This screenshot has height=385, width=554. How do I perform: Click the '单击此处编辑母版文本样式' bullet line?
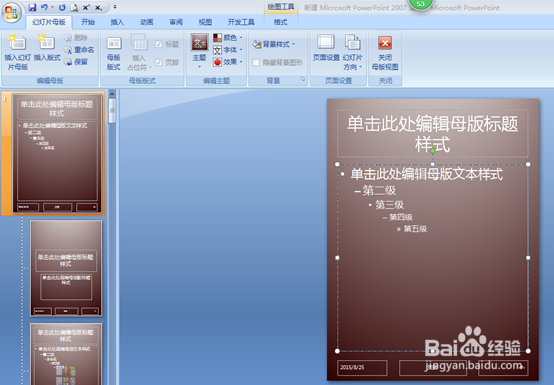coord(426,174)
